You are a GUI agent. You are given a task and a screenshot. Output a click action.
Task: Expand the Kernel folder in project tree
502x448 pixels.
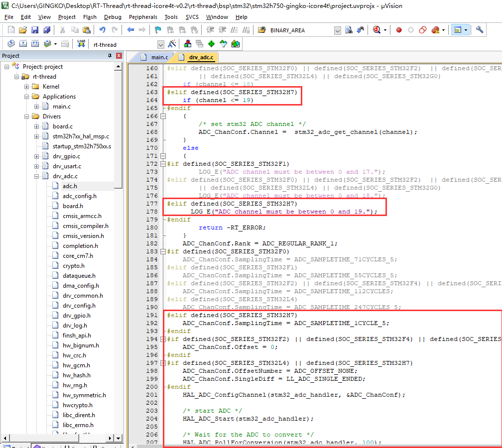tap(26, 87)
